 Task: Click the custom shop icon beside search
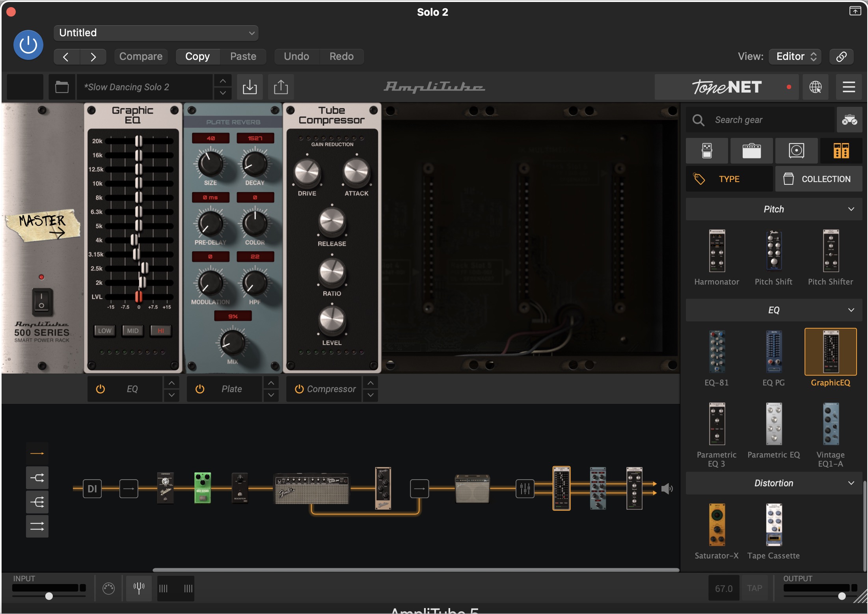click(849, 120)
